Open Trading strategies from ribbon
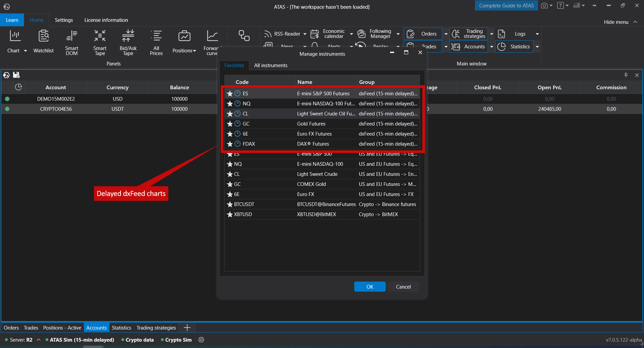 click(469, 34)
